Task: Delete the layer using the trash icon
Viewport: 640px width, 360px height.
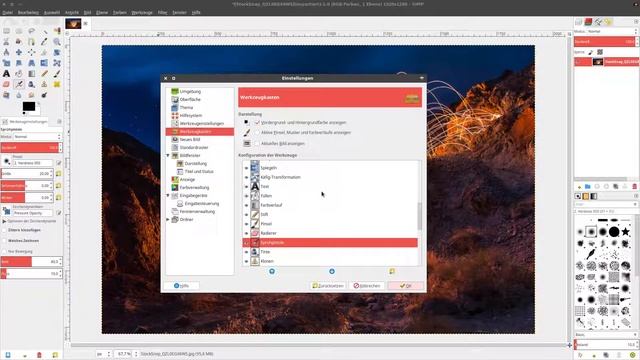Action: pos(634,187)
